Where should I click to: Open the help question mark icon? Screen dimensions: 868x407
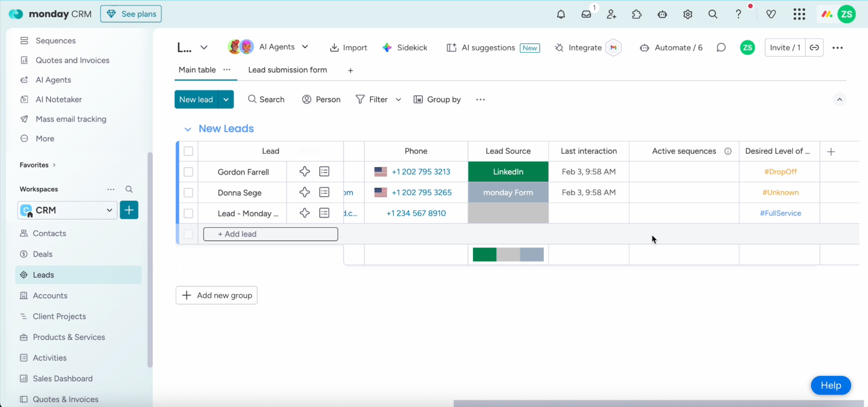(x=738, y=14)
